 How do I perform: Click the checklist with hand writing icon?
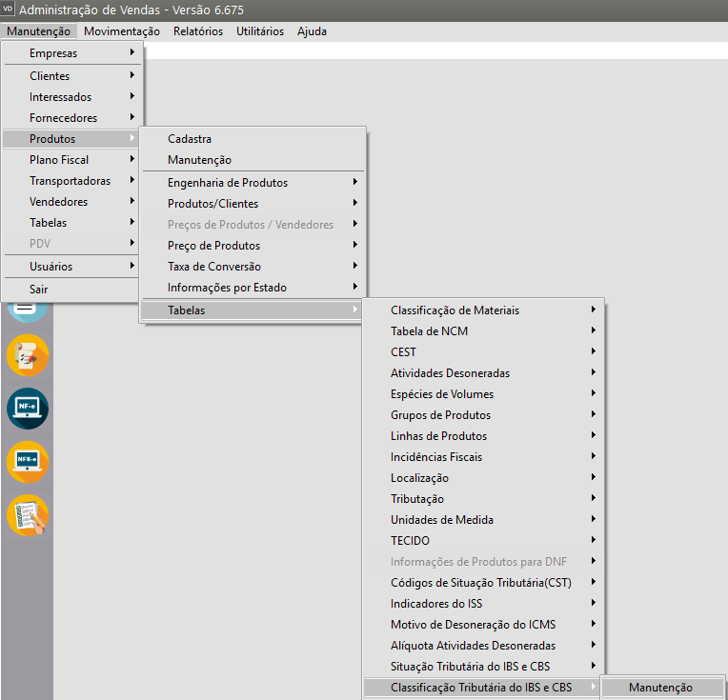27,515
